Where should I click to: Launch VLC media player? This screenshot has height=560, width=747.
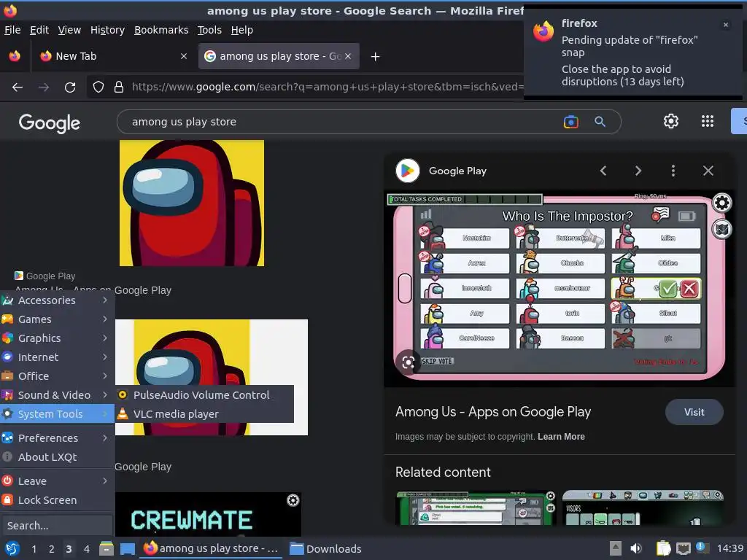pos(204,414)
